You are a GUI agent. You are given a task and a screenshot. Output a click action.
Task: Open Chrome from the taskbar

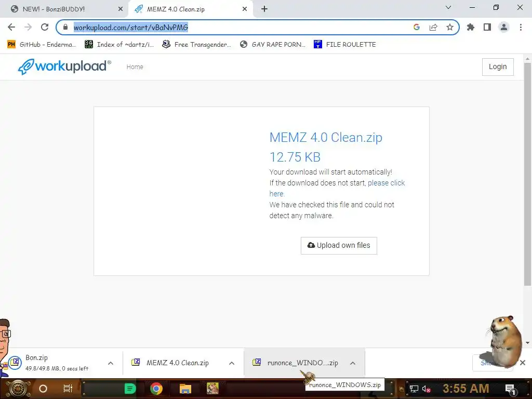[x=156, y=389]
